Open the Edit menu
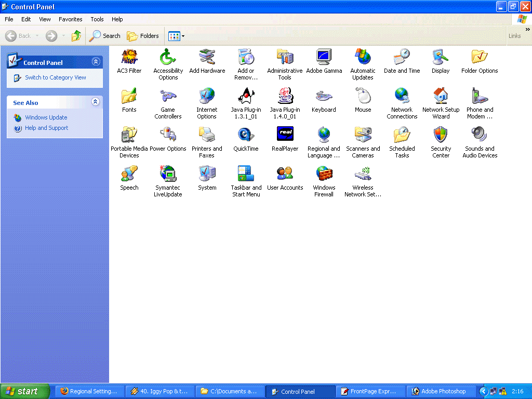Viewport: 532px width, 399px height. coord(26,19)
